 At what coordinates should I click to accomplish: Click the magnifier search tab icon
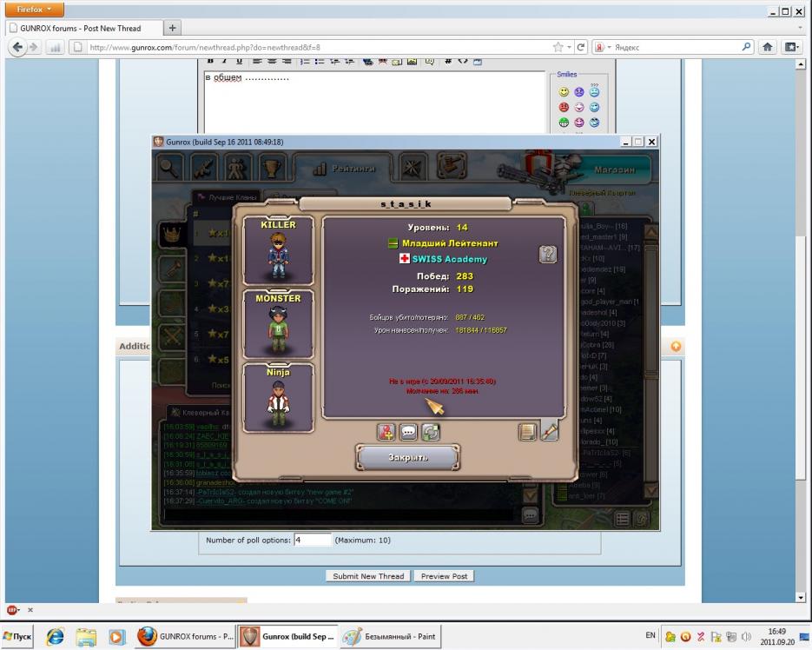[x=169, y=168]
